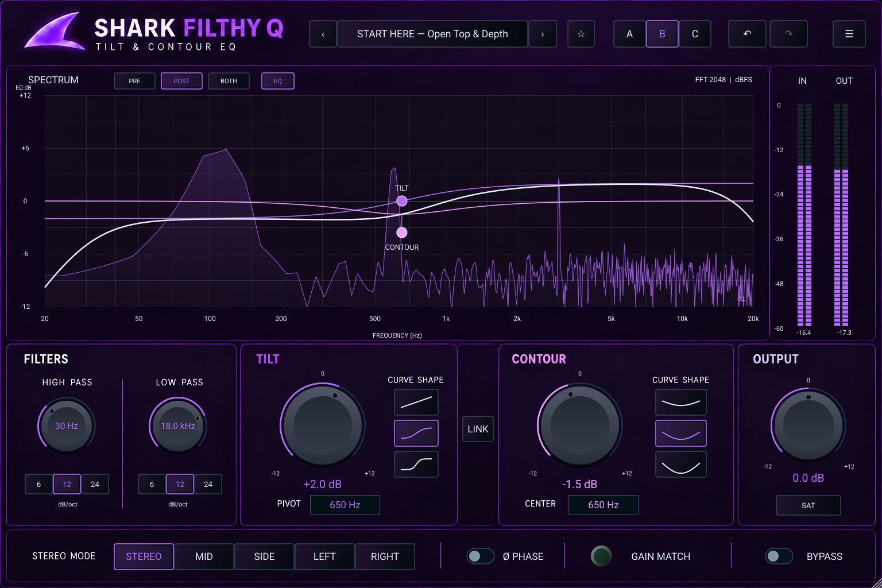
Task: Set High Pass slope to 24 dB/oct
Action: [95, 484]
